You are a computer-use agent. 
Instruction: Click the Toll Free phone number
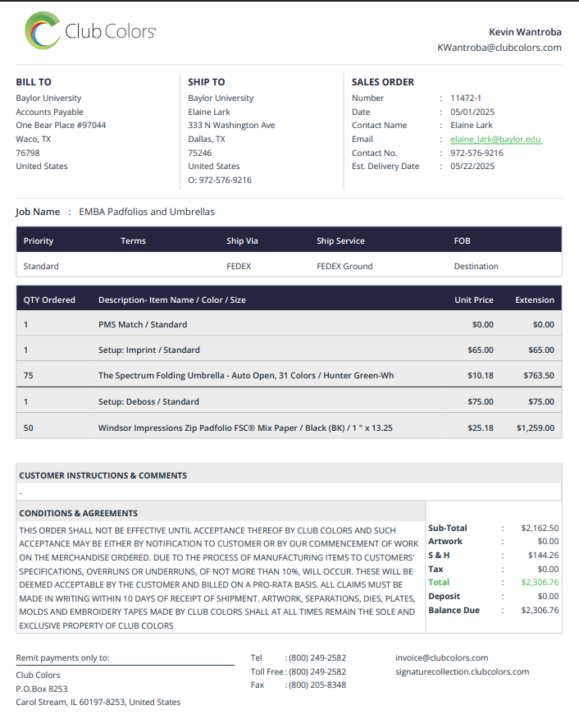(317, 671)
